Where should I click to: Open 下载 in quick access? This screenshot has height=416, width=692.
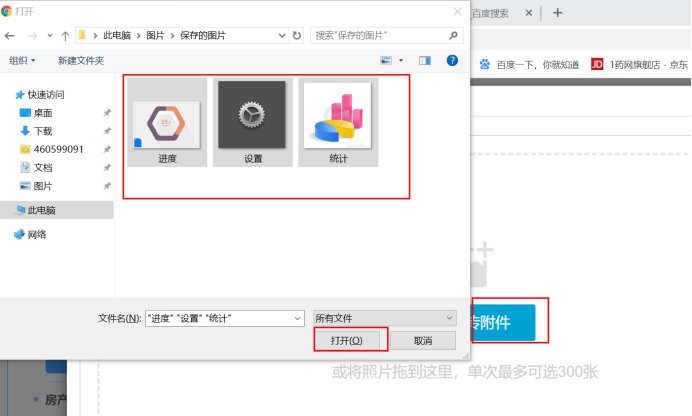click(x=36, y=131)
